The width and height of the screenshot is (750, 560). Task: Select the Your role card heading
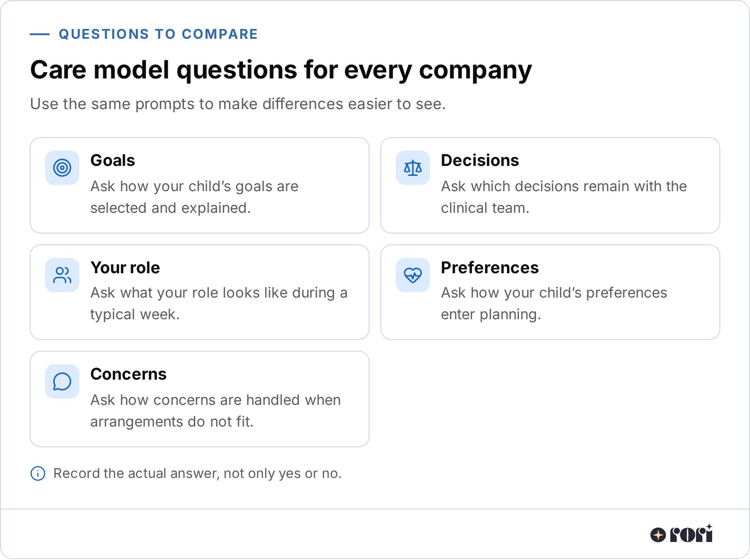125,268
